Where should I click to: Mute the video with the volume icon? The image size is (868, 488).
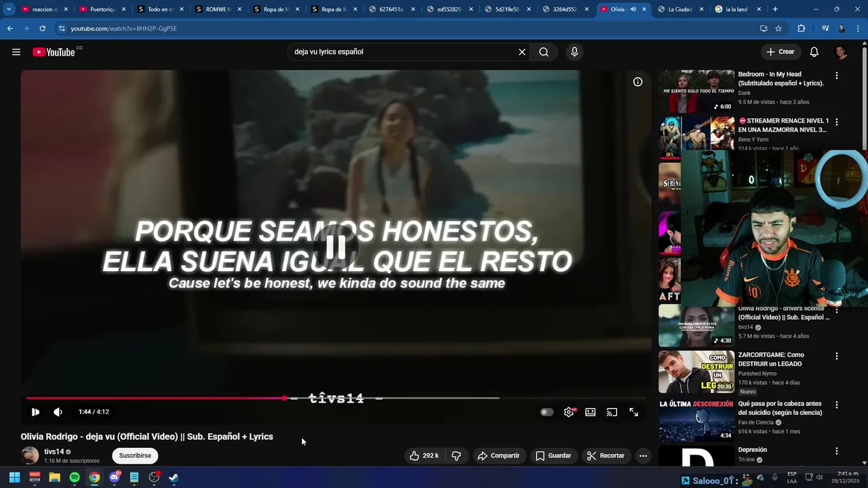tap(58, 412)
